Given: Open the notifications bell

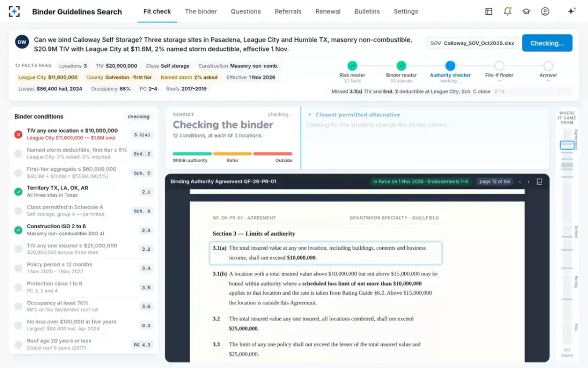Looking at the screenshot, I should click(508, 11).
